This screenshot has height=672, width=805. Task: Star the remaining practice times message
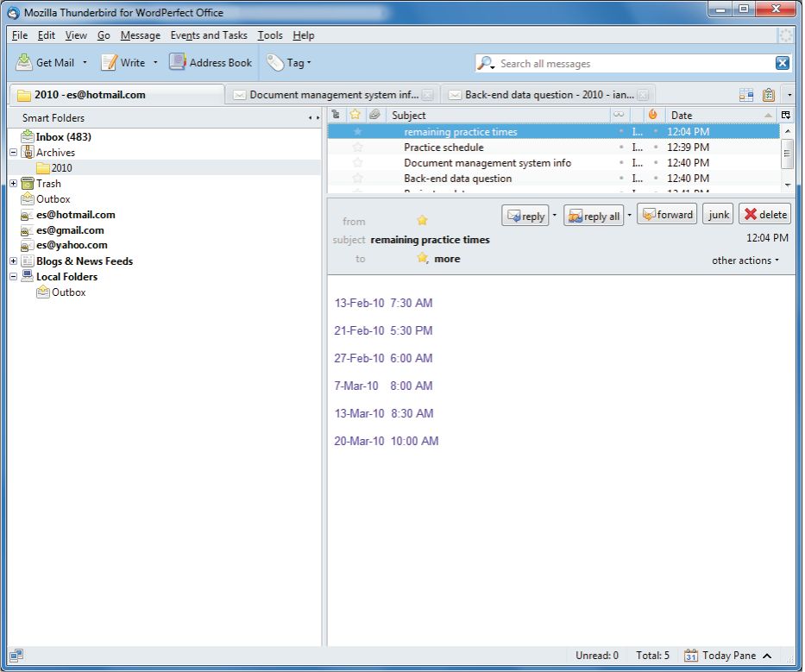point(357,132)
